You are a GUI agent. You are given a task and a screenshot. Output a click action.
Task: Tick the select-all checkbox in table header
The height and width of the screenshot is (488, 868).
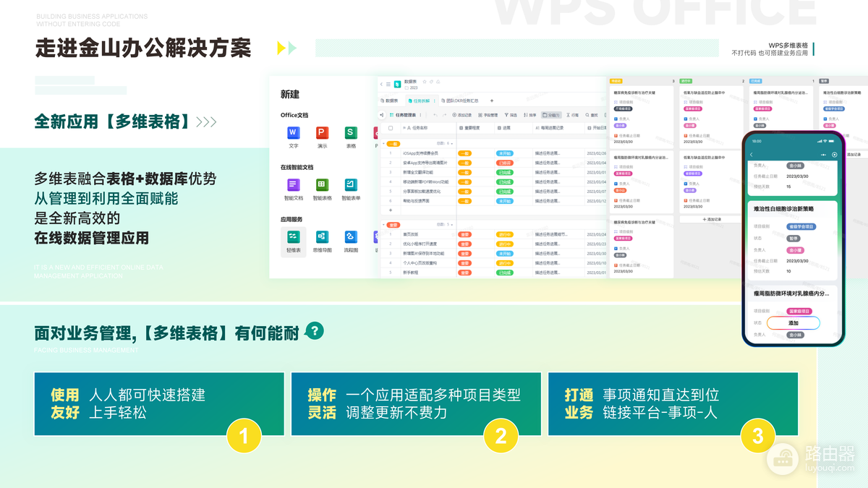click(391, 128)
